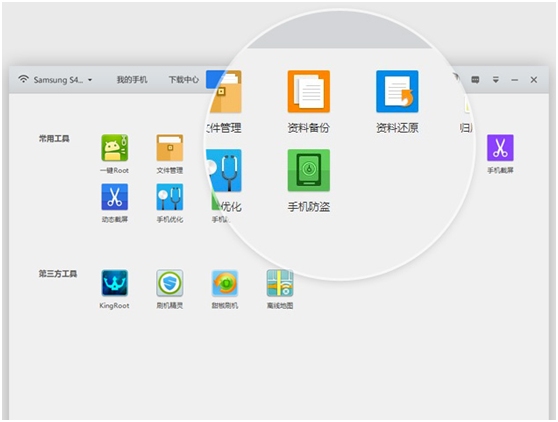Viewport: 558px width, 422px height.
Task: Switch to 下载中心 tab
Action: point(184,79)
